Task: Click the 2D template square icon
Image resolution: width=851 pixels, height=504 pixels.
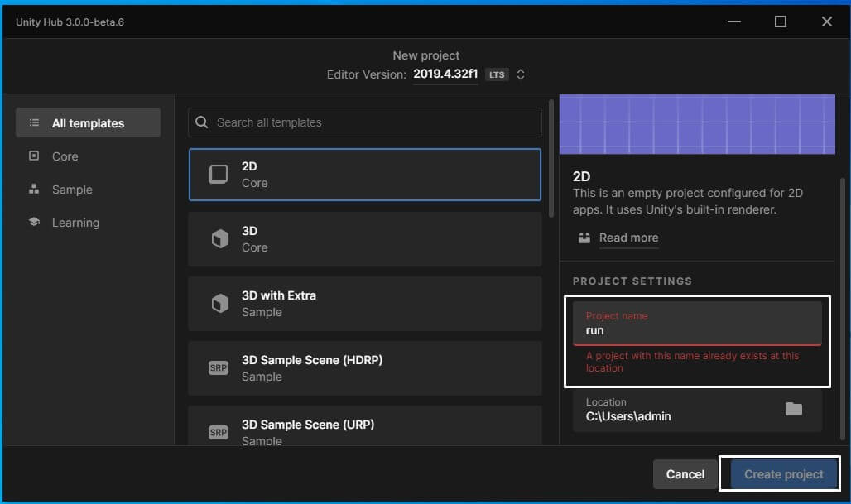Action: (x=219, y=174)
